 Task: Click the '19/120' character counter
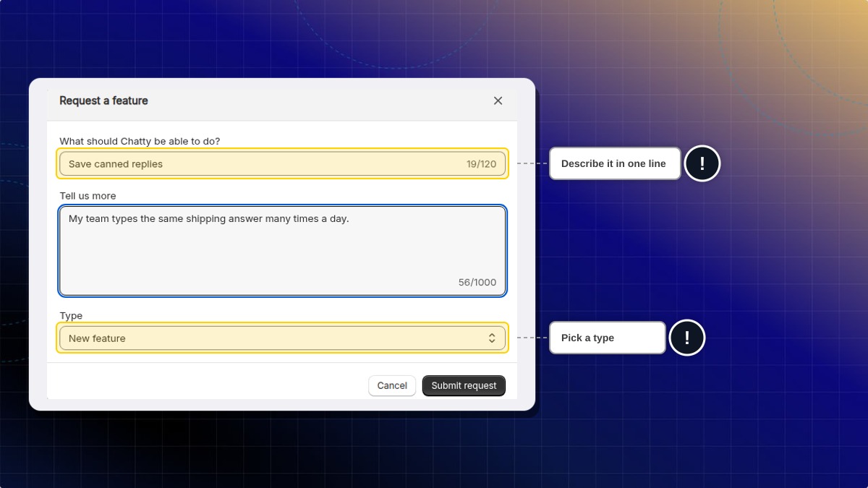point(481,164)
